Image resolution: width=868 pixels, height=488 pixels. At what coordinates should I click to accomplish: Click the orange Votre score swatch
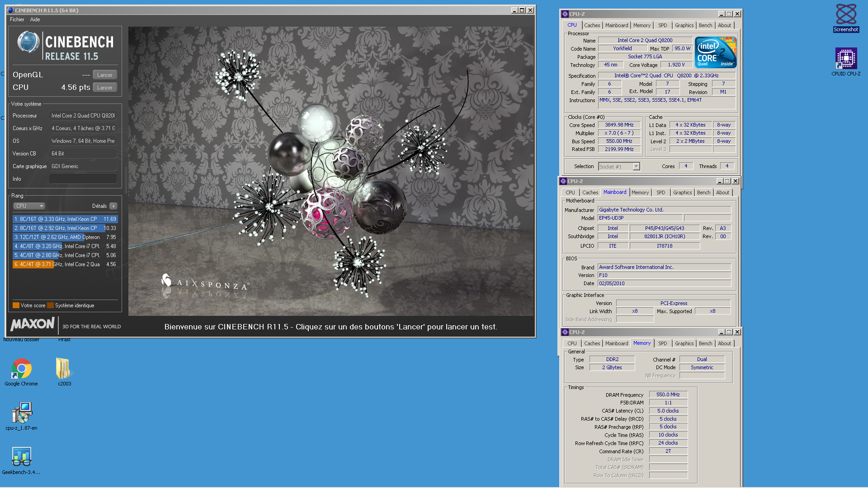pos(16,305)
